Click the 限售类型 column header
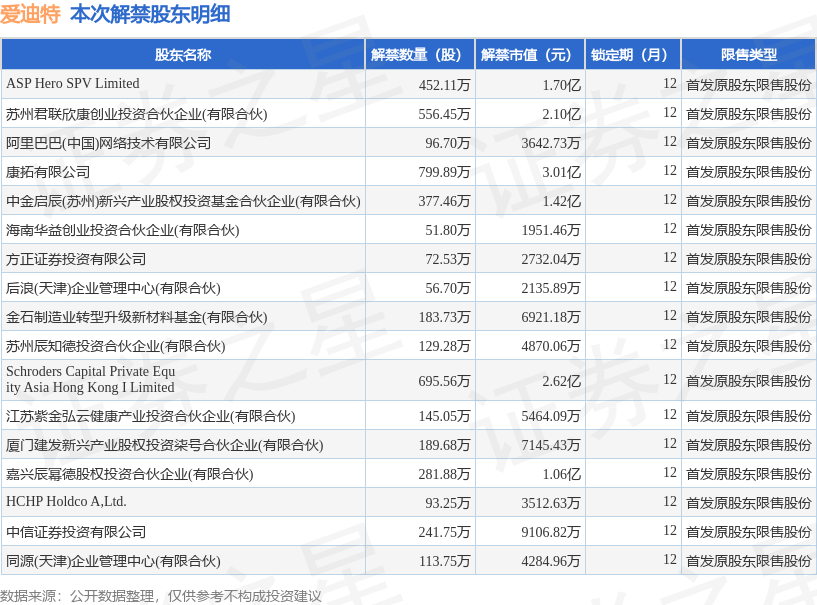This screenshot has width=817, height=605. coord(749,54)
